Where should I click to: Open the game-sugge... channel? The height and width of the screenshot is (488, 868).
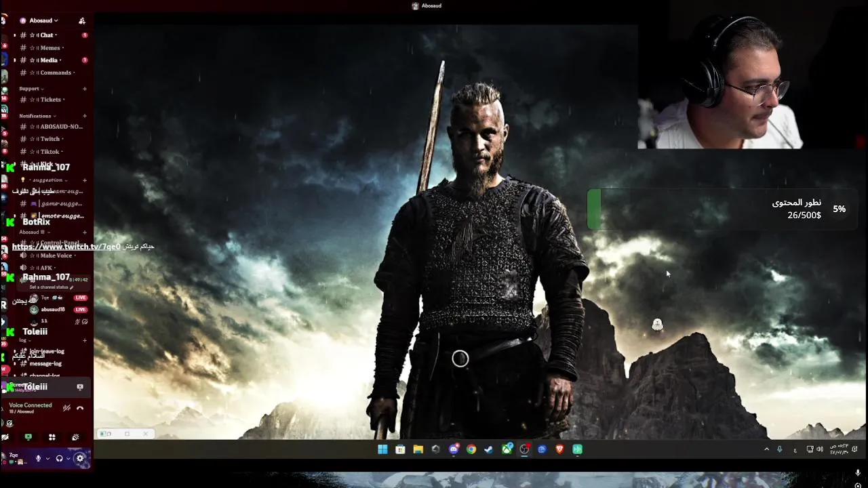(54, 203)
